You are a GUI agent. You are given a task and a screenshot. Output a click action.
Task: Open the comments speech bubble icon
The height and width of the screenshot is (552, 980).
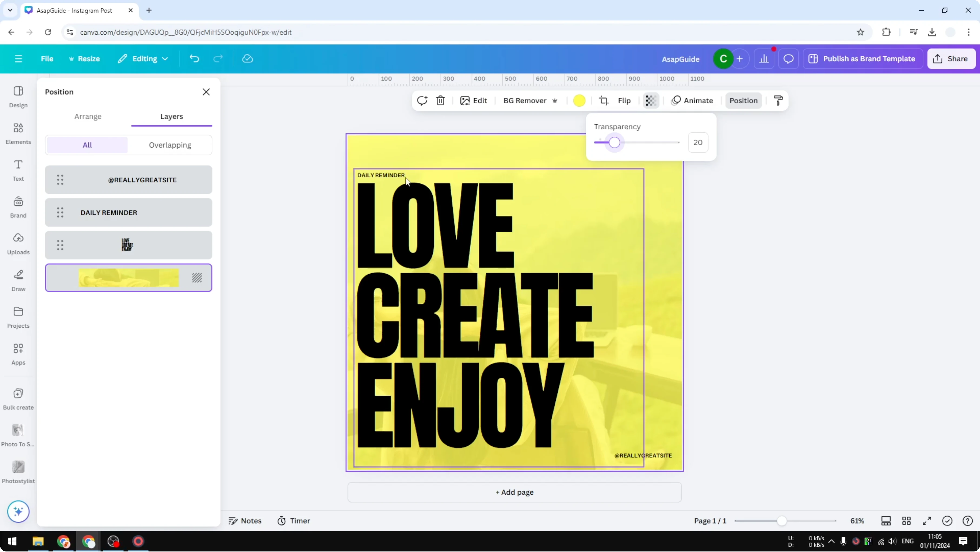pyautogui.click(x=788, y=59)
